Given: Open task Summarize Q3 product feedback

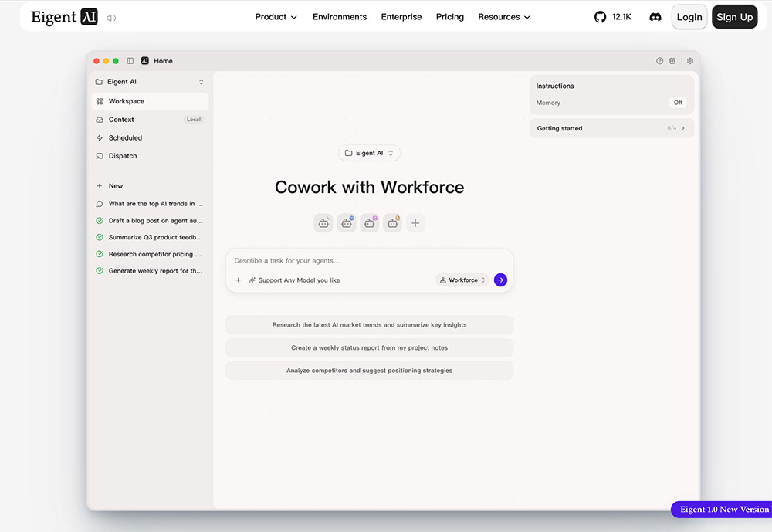Looking at the screenshot, I should [151, 237].
